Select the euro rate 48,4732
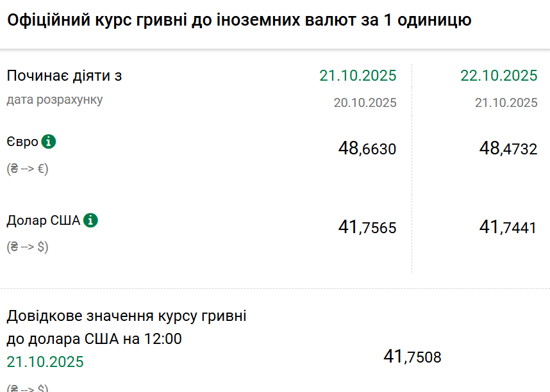The height and width of the screenshot is (392, 550). pyautogui.click(x=508, y=149)
